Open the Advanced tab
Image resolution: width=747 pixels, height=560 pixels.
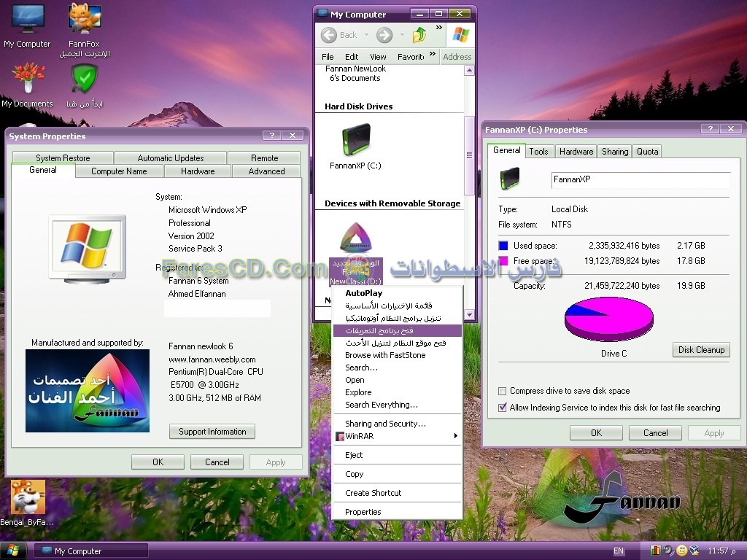[266, 171]
